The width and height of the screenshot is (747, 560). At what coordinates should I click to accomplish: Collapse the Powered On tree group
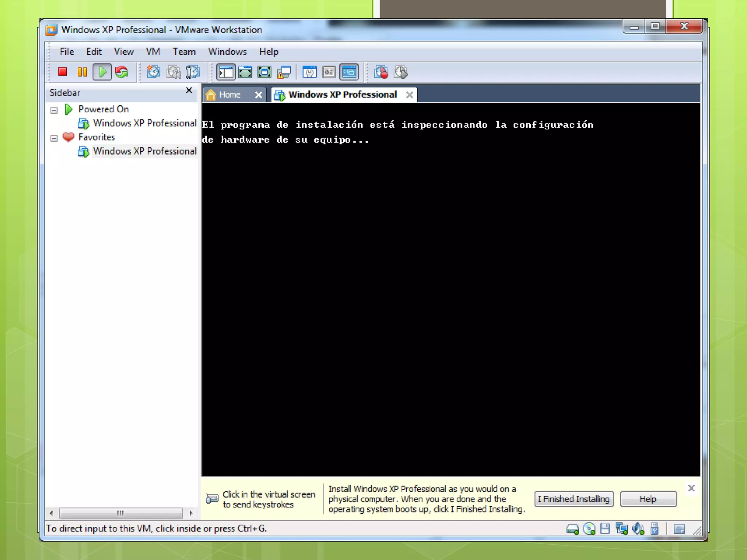[54, 110]
